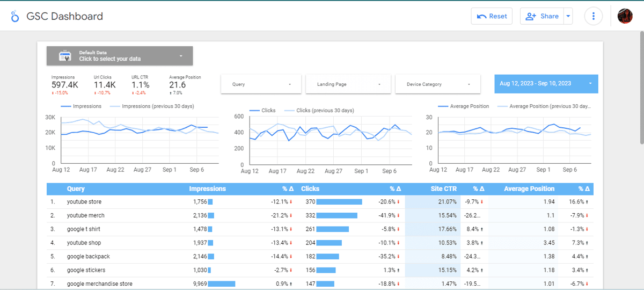Select the google stickers query row

pos(320,270)
